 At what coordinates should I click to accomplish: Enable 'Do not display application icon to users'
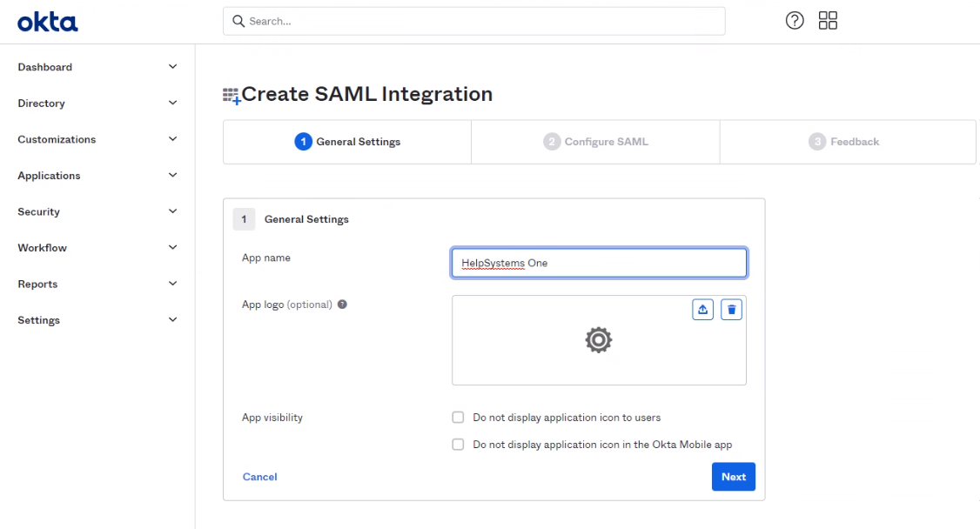pyautogui.click(x=458, y=418)
